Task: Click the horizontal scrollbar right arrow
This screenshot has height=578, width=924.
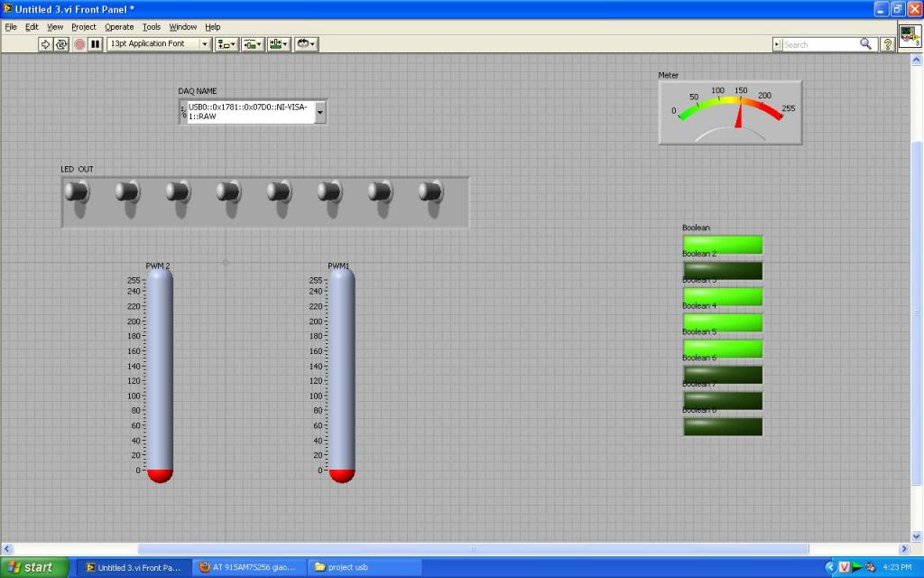Action: point(904,548)
